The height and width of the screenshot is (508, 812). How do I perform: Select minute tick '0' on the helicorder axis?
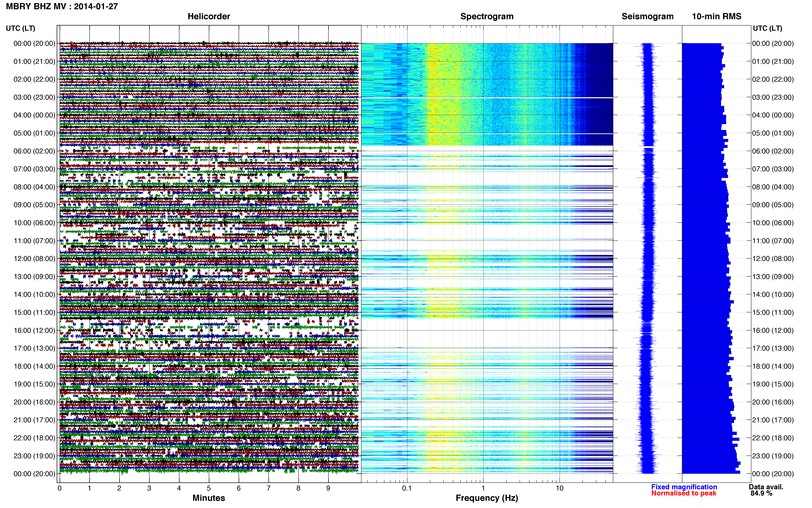click(x=60, y=488)
